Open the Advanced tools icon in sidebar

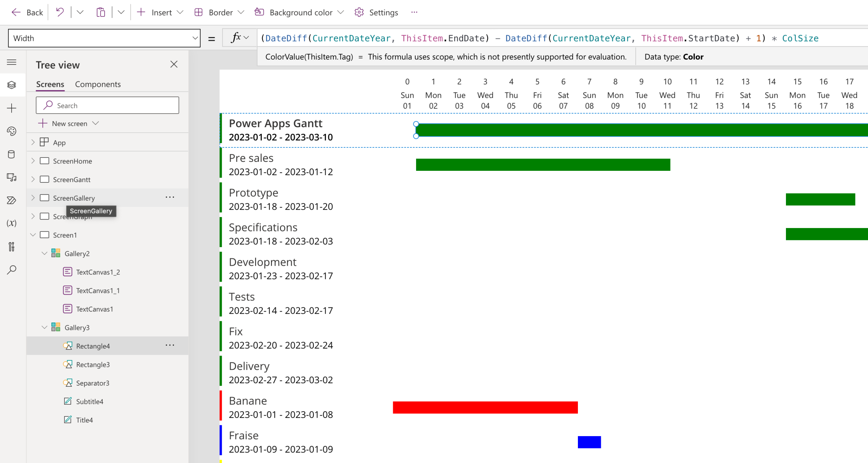pyautogui.click(x=12, y=247)
